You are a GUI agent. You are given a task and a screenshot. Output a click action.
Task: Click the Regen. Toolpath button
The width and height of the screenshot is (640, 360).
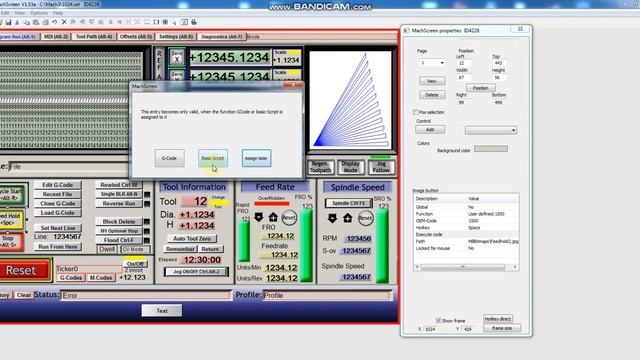tap(320, 167)
